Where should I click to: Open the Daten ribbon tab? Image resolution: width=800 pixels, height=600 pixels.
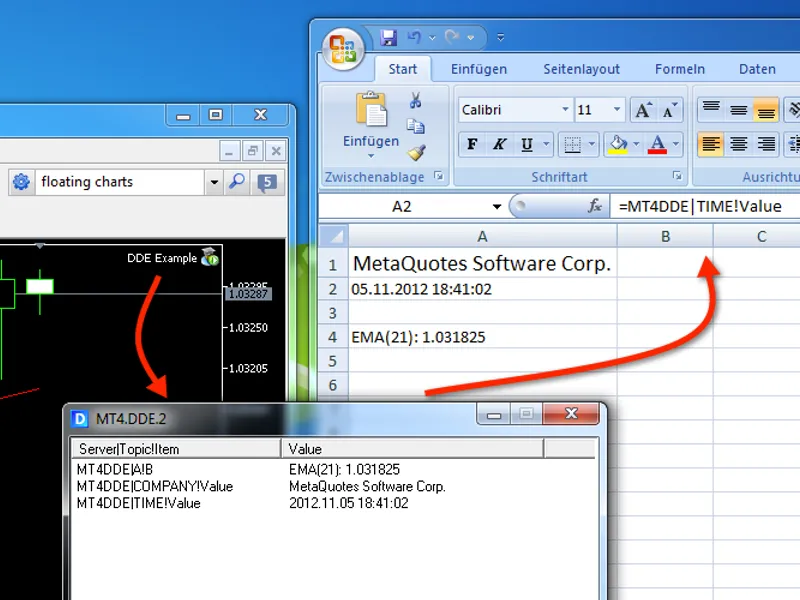tap(757, 69)
